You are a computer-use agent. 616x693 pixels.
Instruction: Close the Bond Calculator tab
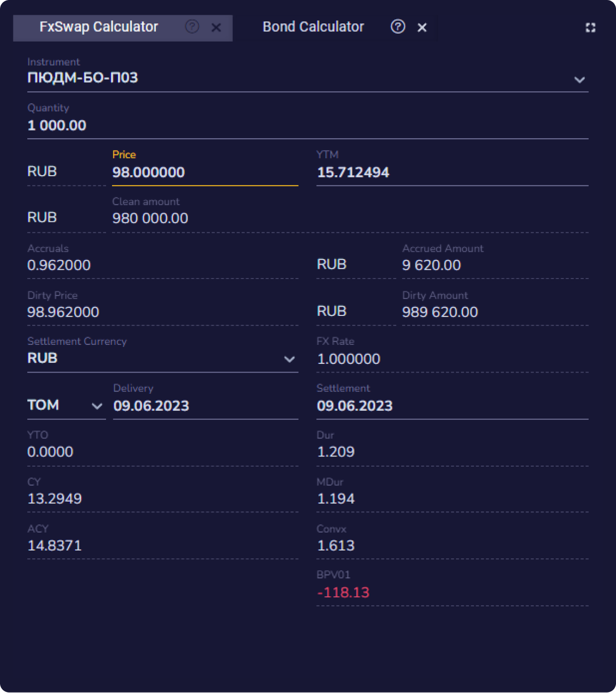coord(422,28)
